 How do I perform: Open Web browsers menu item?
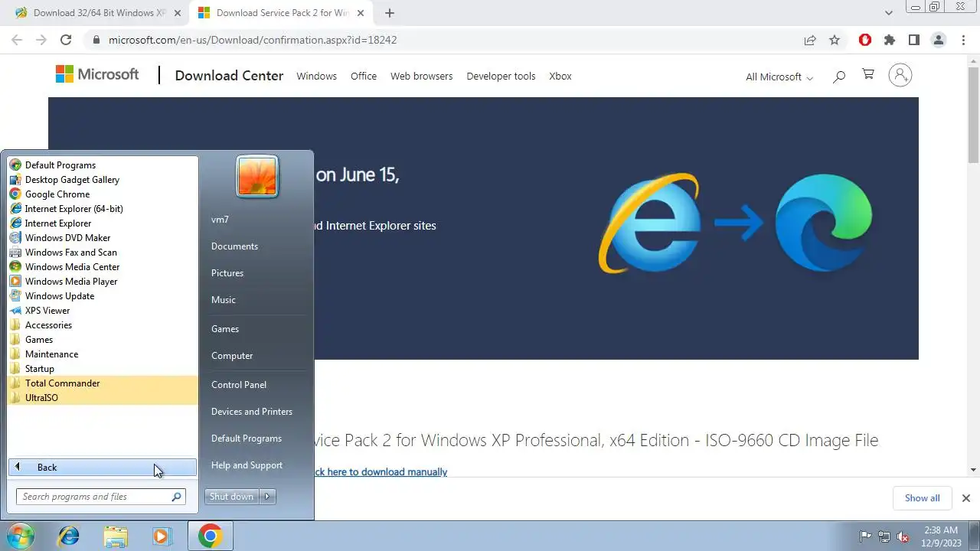point(421,76)
